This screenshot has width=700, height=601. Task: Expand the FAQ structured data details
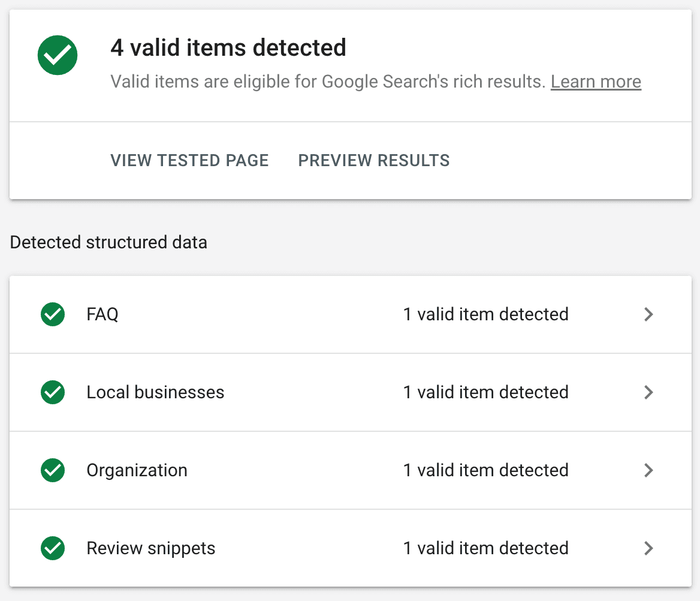click(x=648, y=314)
